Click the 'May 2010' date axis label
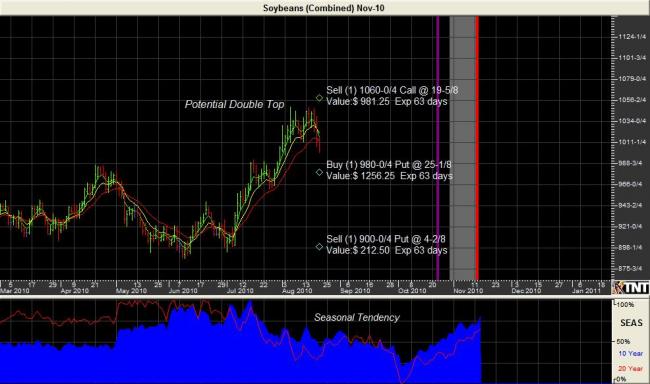 [x=131, y=291]
